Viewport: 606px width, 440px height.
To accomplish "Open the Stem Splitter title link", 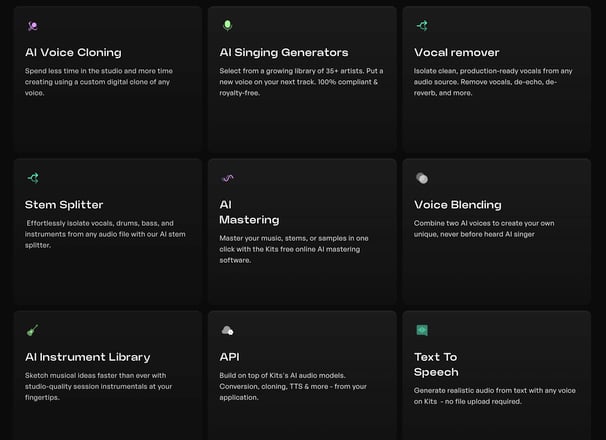I will point(64,205).
